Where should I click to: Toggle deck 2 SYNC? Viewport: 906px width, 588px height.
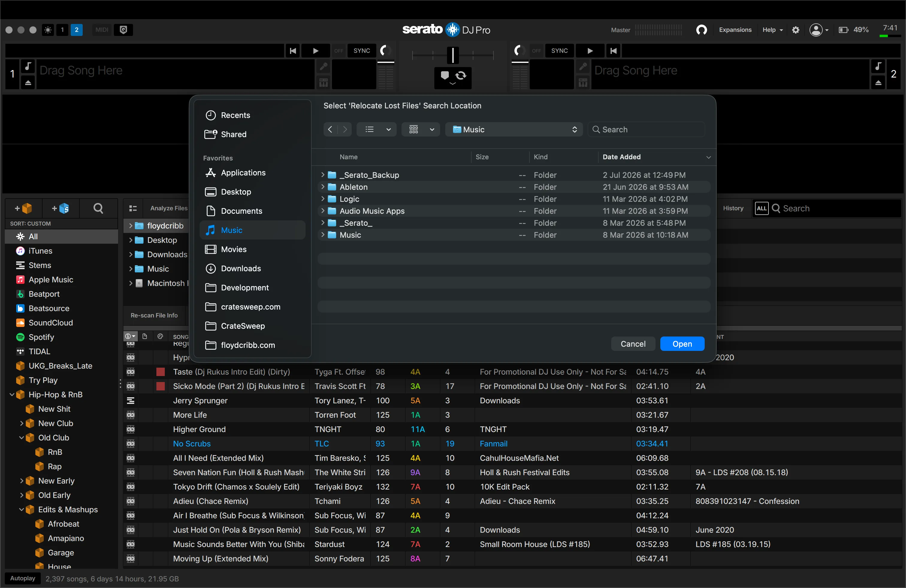click(x=559, y=51)
